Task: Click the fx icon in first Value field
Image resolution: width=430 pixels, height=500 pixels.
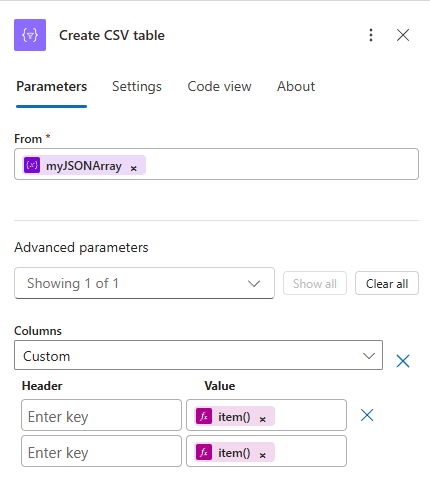Action: pyautogui.click(x=204, y=416)
